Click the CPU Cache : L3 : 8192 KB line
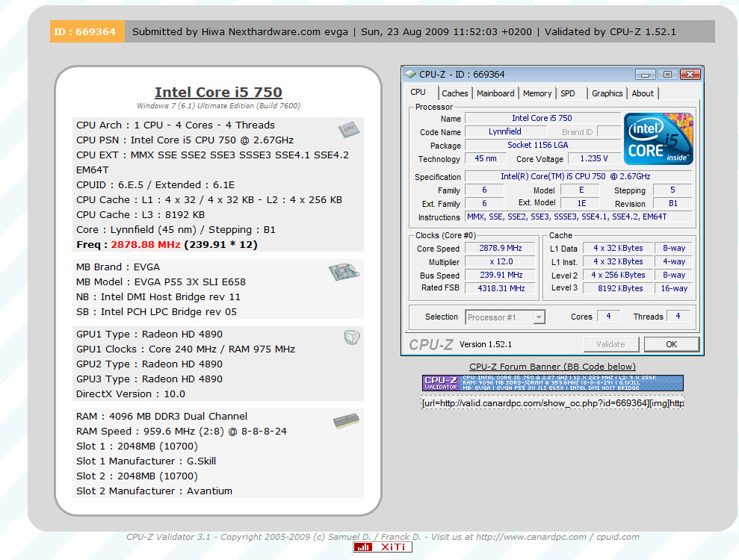This screenshot has width=739, height=560. [x=140, y=215]
